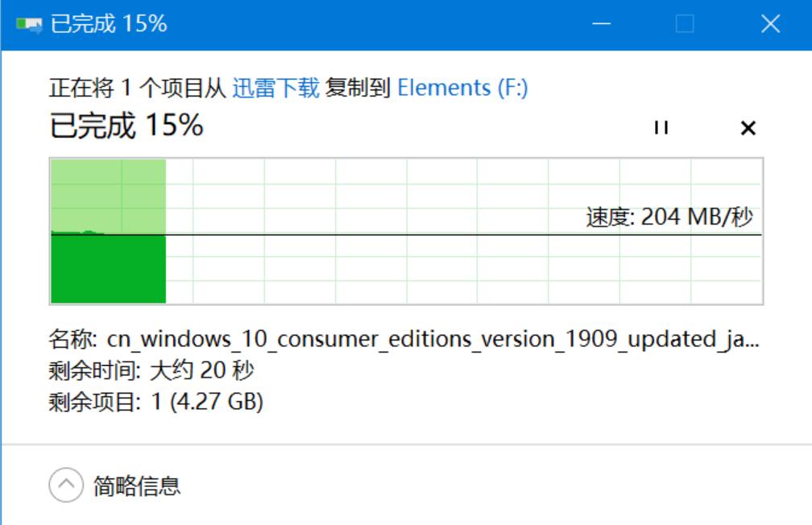Collapse details using the circled chevron arrow
This screenshot has height=525, width=812.
pos(66,486)
